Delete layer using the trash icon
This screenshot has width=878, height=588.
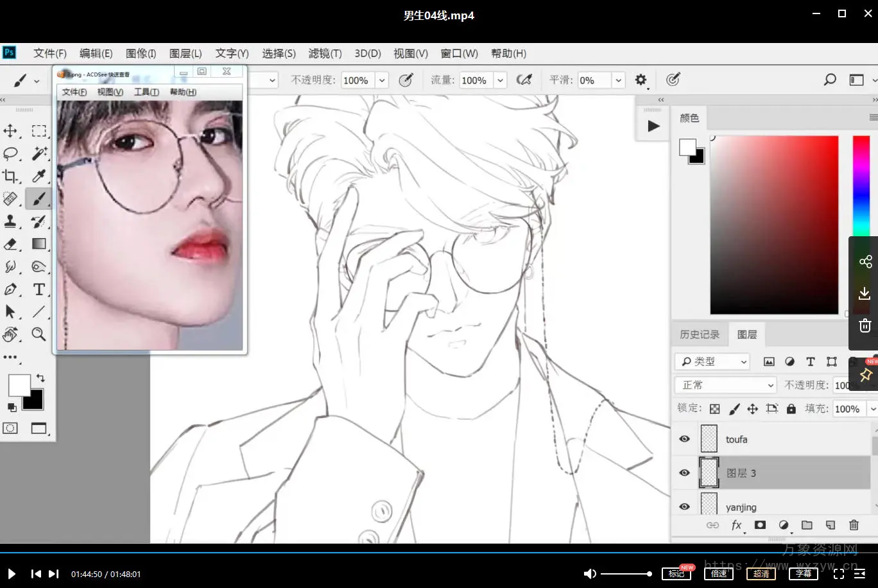point(854,525)
